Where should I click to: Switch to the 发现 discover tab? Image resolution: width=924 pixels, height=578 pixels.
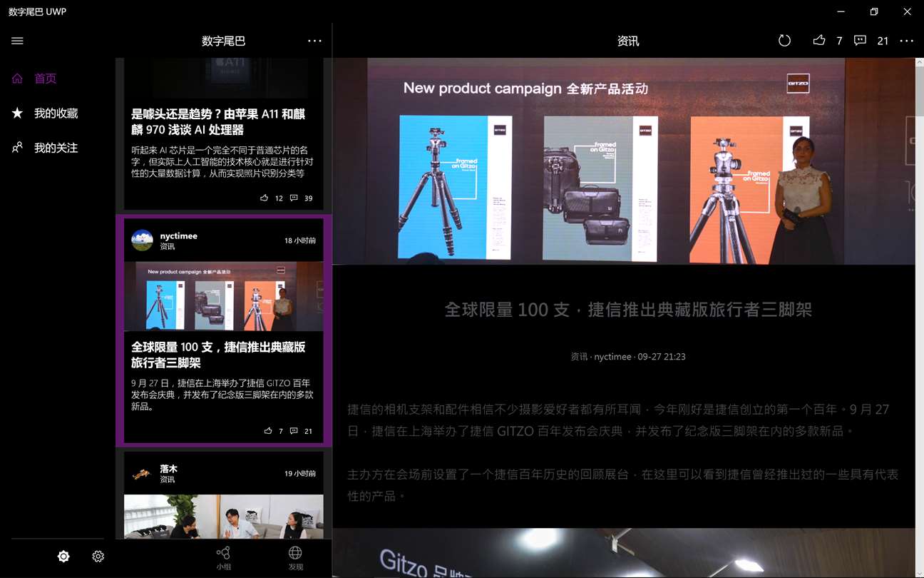(295, 559)
